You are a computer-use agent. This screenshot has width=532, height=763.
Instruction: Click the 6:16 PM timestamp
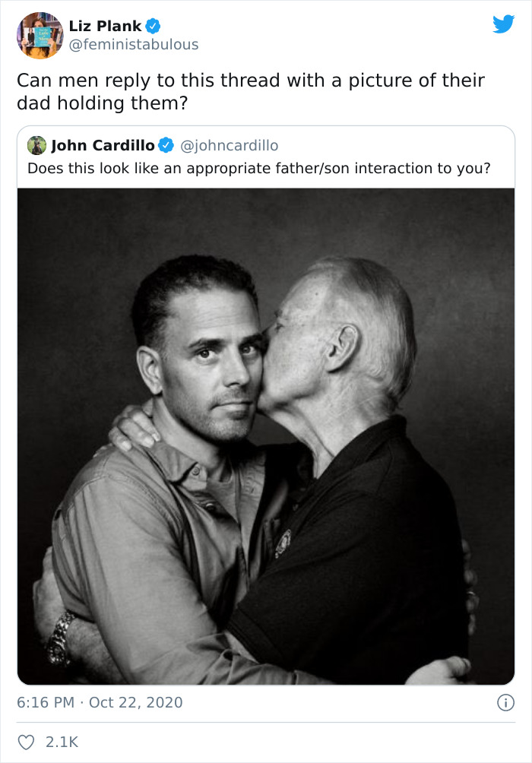pyautogui.click(x=46, y=702)
